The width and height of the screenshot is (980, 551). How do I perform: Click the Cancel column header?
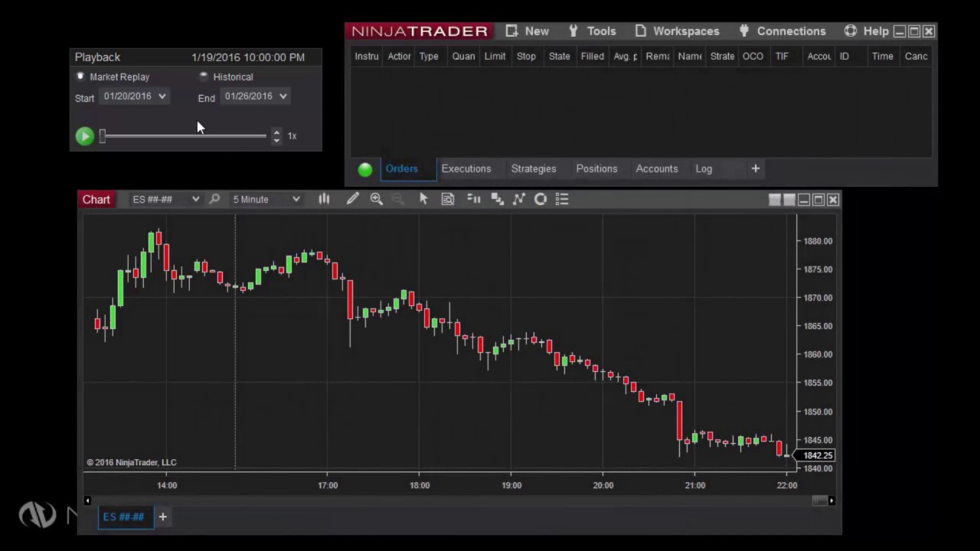[916, 57]
